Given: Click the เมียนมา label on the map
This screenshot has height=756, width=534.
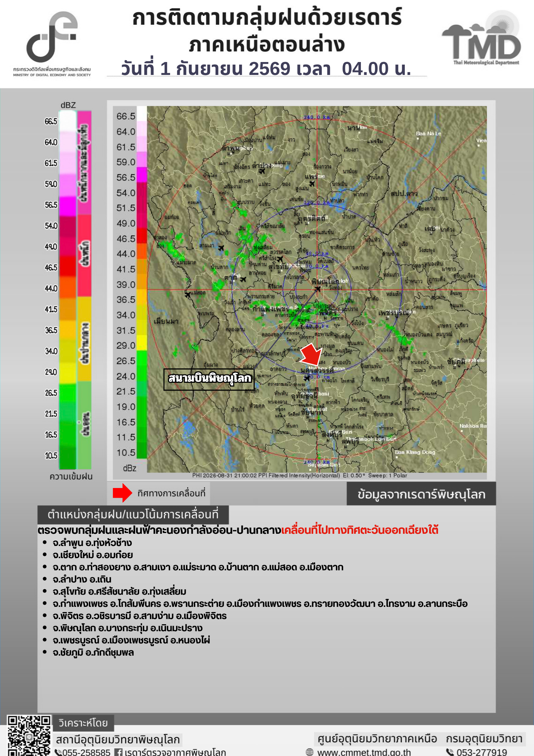Looking at the screenshot, I should point(166,322).
